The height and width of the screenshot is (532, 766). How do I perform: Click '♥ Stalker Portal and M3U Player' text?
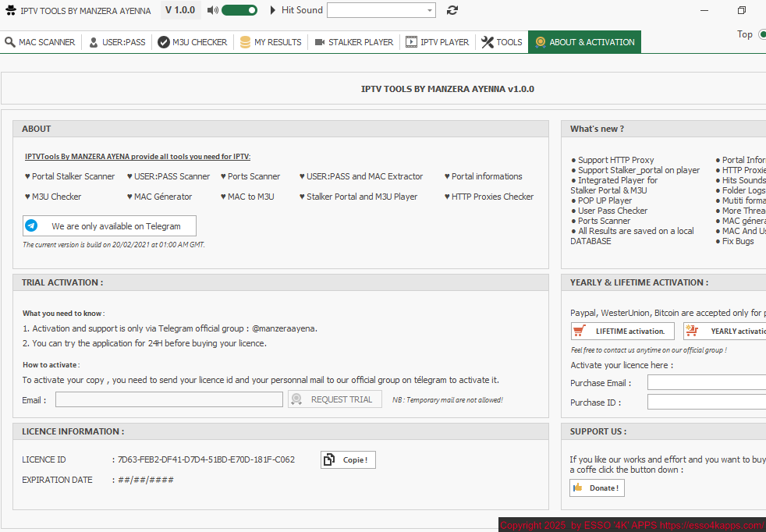(359, 197)
